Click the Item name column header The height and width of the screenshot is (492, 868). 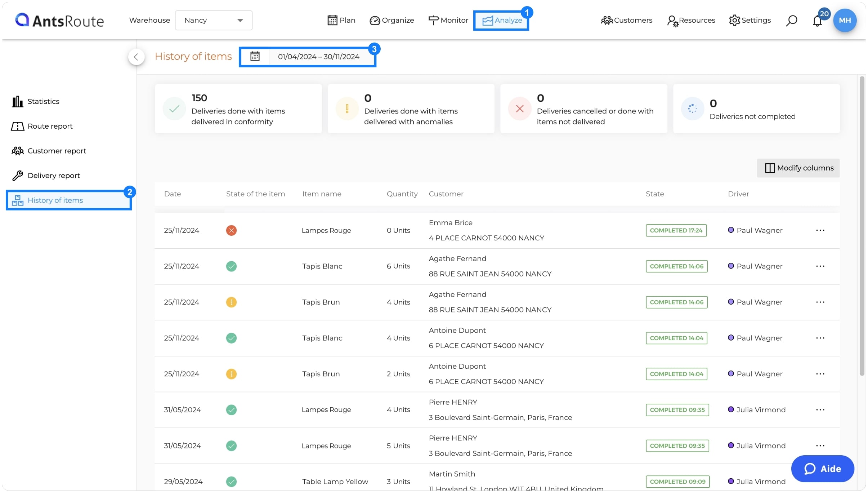pyautogui.click(x=322, y=194)
